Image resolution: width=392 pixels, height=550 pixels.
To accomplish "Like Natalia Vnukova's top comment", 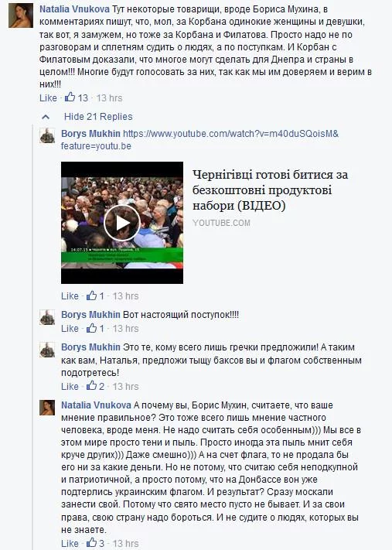I will (x=48, y=98).
